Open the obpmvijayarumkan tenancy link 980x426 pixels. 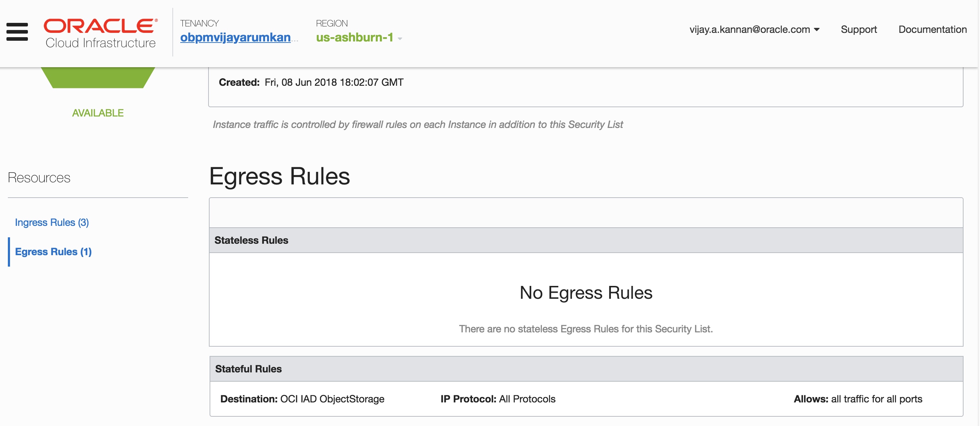pyautogui.click(x=235, y=37)
